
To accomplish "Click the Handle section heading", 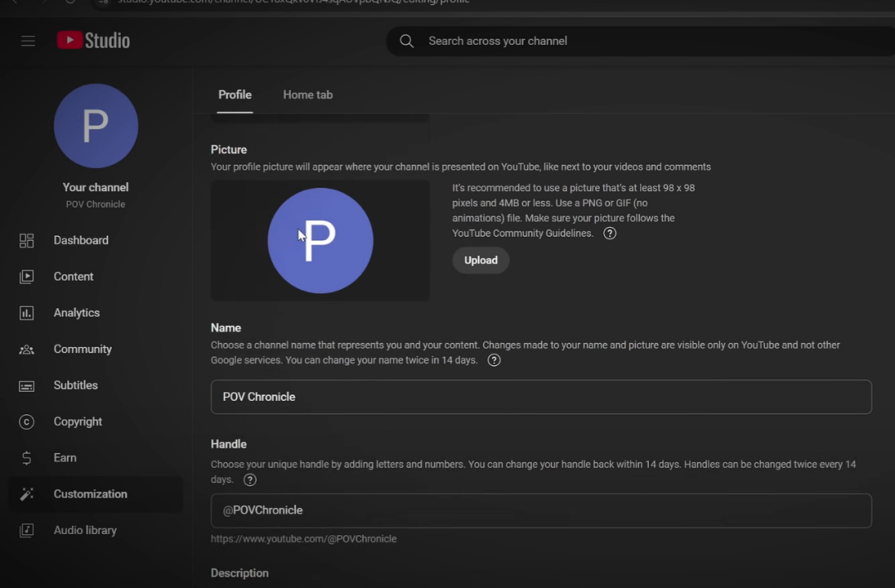I will click(x=229, y=444).
